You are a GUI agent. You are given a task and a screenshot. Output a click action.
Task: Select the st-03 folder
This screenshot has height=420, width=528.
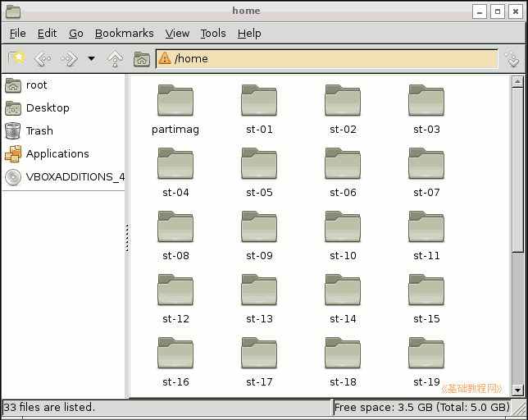pyautogui.click(x=426, y=110)
